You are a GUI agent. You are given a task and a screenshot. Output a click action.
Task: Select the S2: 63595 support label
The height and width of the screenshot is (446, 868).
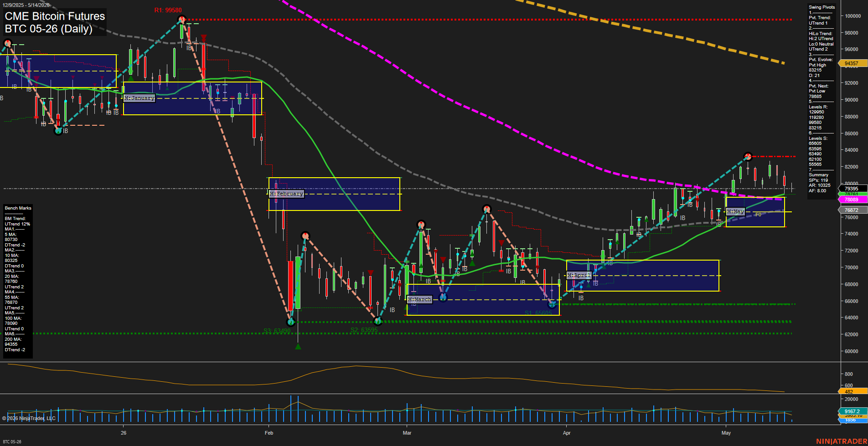(x=364, y=330)
